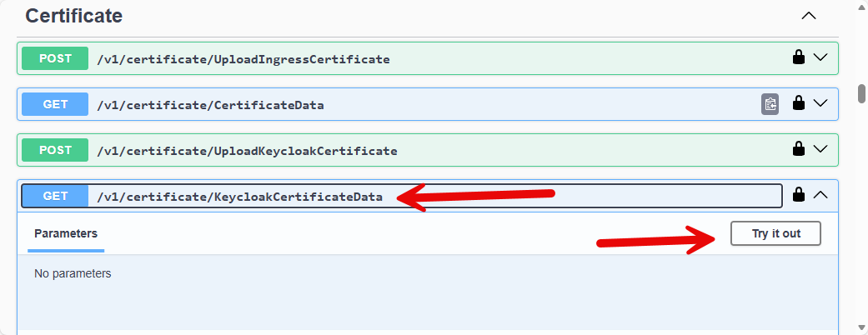Click the scrollbar down arrow
Viewport: 868px width, 335px height.
[x=862, y=327]
